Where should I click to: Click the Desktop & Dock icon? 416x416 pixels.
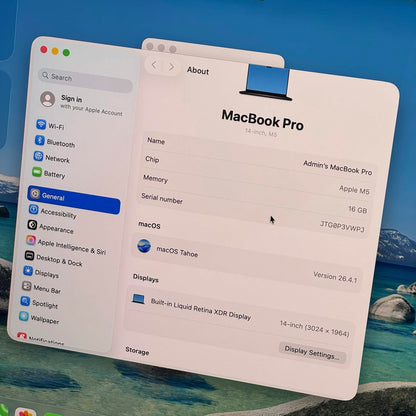29,255
